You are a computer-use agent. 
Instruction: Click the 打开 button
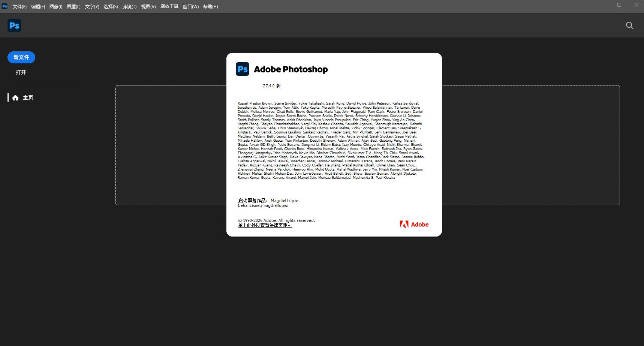pyautogui.click(x=21, y=72)
